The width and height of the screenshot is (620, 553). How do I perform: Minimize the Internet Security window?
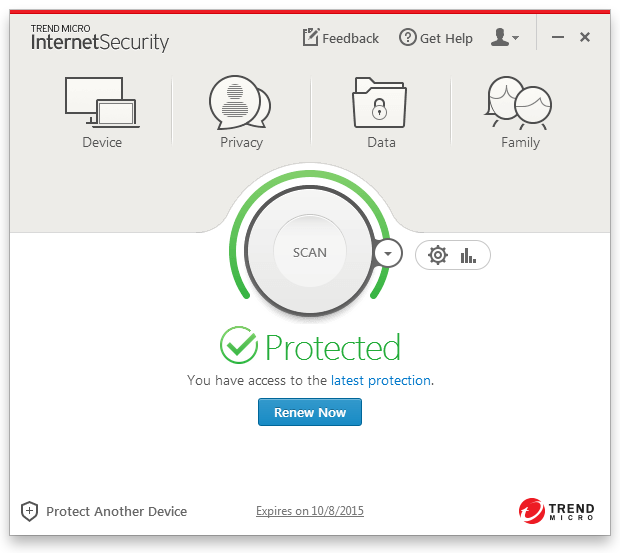pos(558,38)
